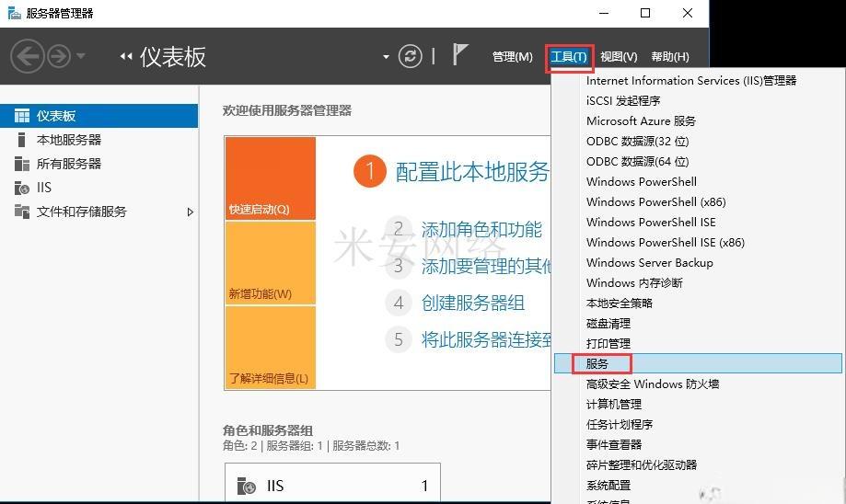Open ODBC 数据源(64 位) menu item
Image resolution: width=846 pixels, height=504 pixels.
pyautogui.click(x=637, y=161)
